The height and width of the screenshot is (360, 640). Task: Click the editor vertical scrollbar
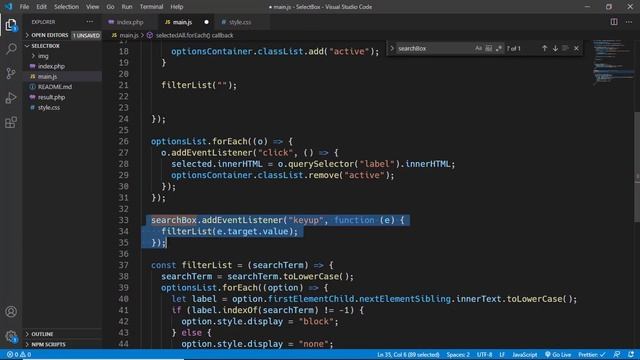[x=637, y=167]
